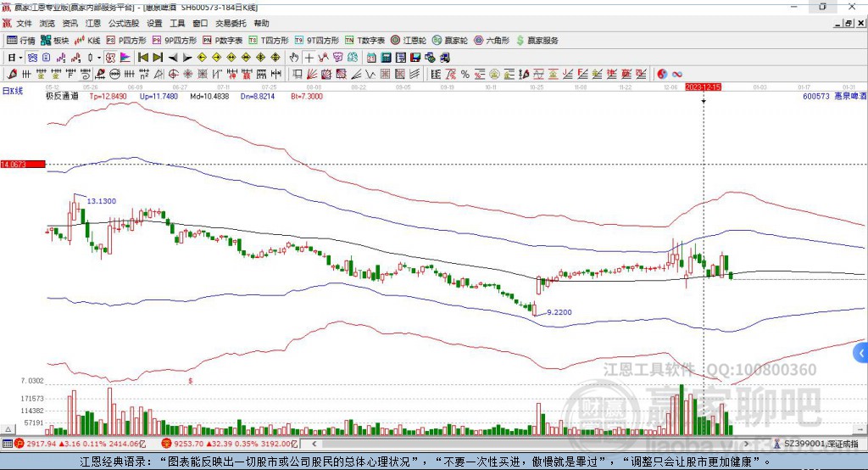The height and width of the screenshot is (470, 868).
Task: Open the 帮助 menu
Action: (261, 23)
